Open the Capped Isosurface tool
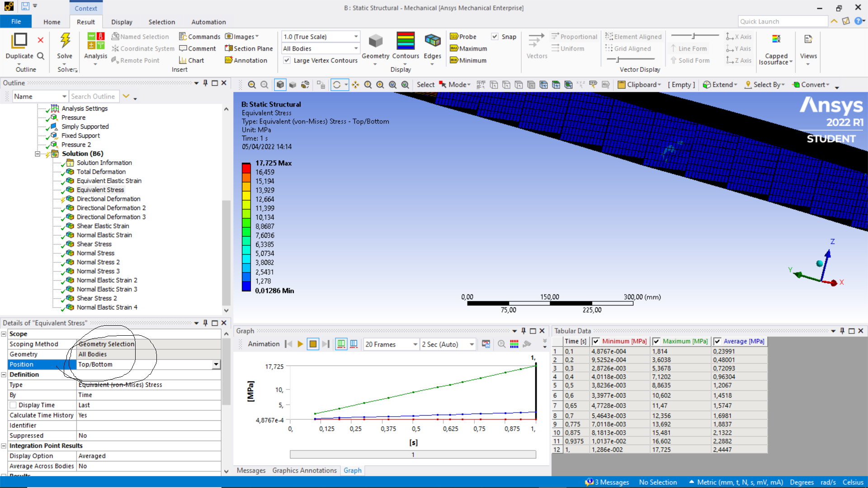 (x=776, y=49)
